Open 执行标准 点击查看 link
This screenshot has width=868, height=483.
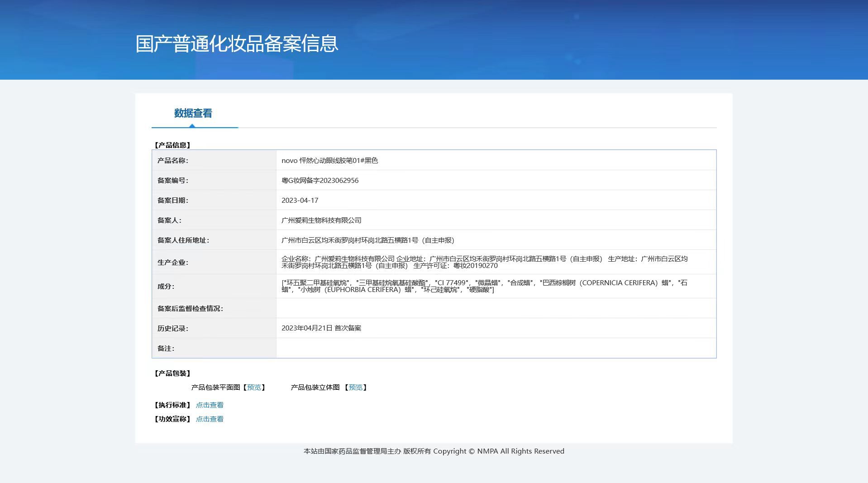click(210, 405)
